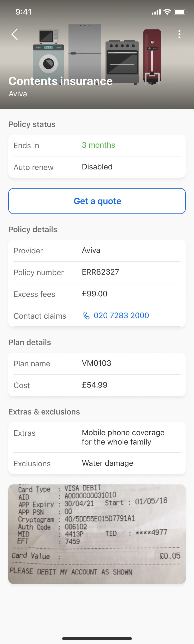This screenshot has width=194, height=644.
Task: Tap the back arrow icon
Action: click(15, 34)
